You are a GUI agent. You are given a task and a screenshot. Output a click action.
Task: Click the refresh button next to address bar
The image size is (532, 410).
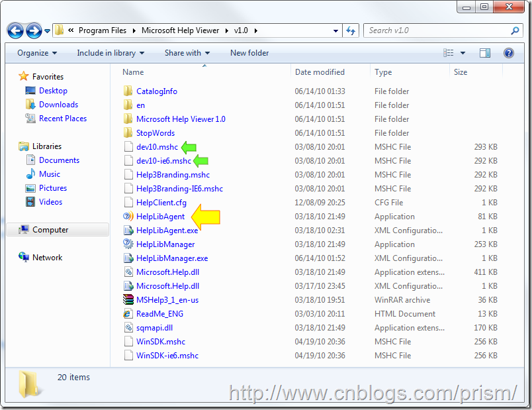(x=351, y=30)
